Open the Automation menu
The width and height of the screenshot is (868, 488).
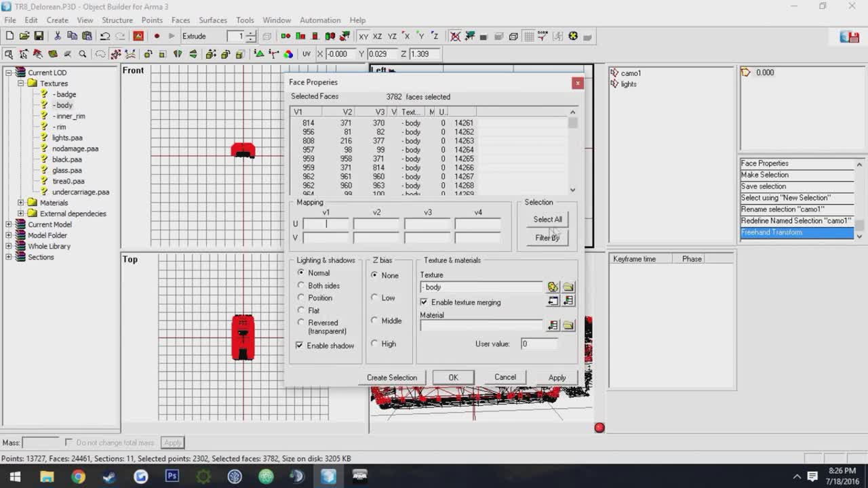[320, 20]
